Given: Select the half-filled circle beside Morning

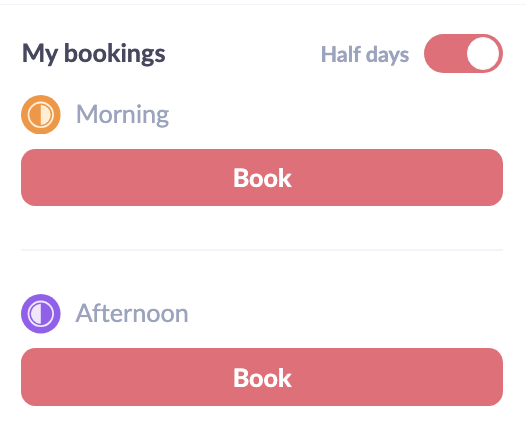Looking at the screenshot, I should point(41,114).
